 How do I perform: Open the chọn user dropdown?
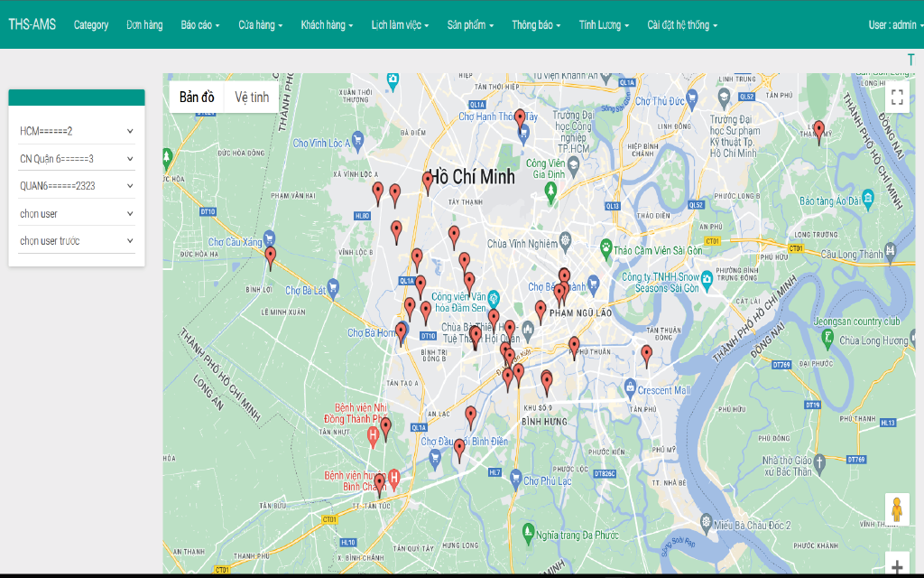point(77,214)
